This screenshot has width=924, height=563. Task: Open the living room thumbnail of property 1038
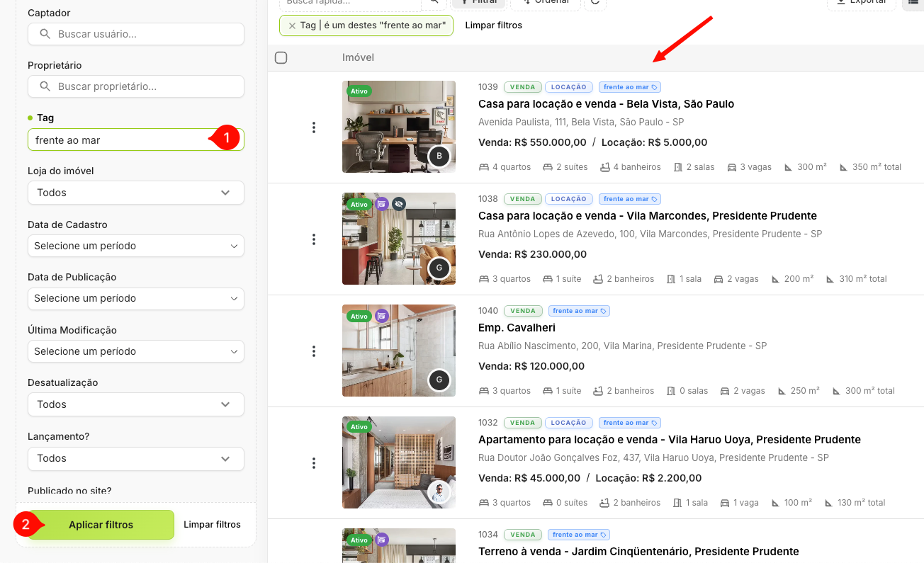pyautogui.click(x=399, y=239)
